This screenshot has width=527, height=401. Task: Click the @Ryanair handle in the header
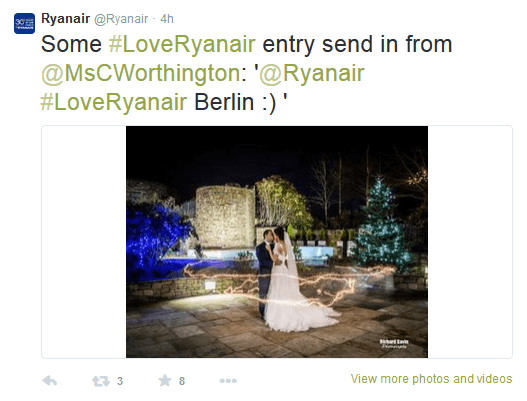click(x=121, y=19)
